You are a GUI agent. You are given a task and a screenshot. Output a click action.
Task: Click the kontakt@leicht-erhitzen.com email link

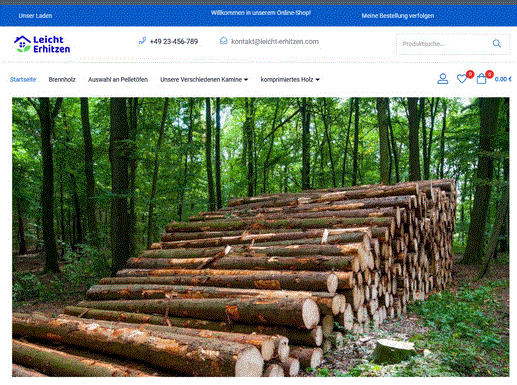[275, 41]
